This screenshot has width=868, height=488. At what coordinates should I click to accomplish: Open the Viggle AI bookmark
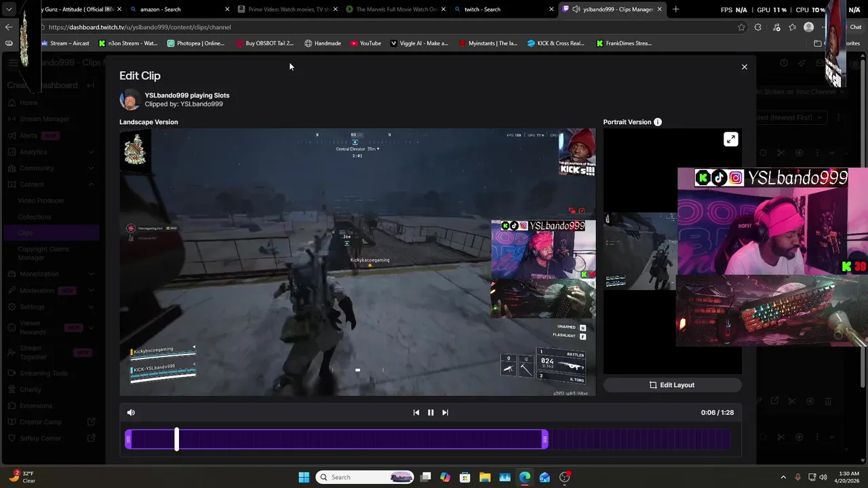[x=419, y=43]
